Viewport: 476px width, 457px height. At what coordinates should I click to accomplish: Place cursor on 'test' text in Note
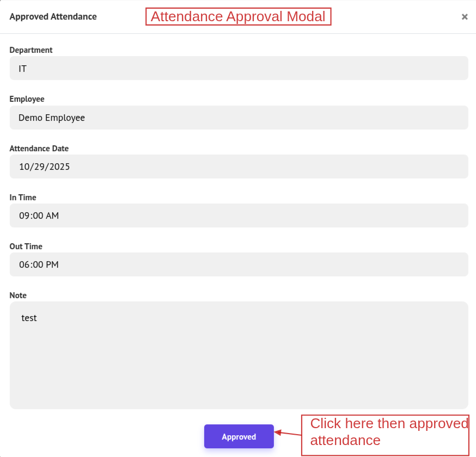coord(29,318)
